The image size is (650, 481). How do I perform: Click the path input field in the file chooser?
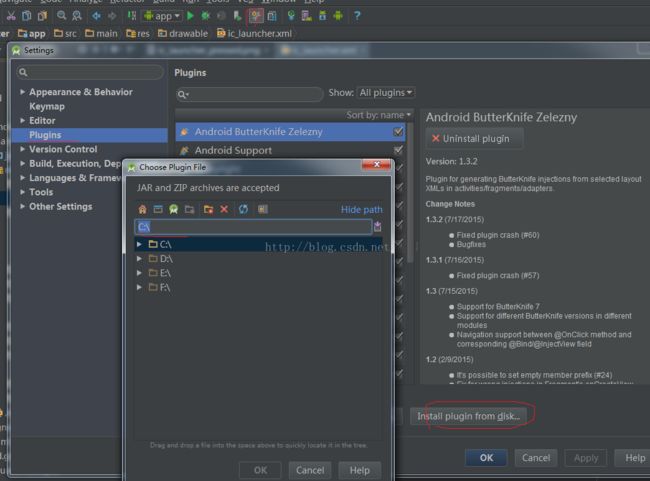253,227
